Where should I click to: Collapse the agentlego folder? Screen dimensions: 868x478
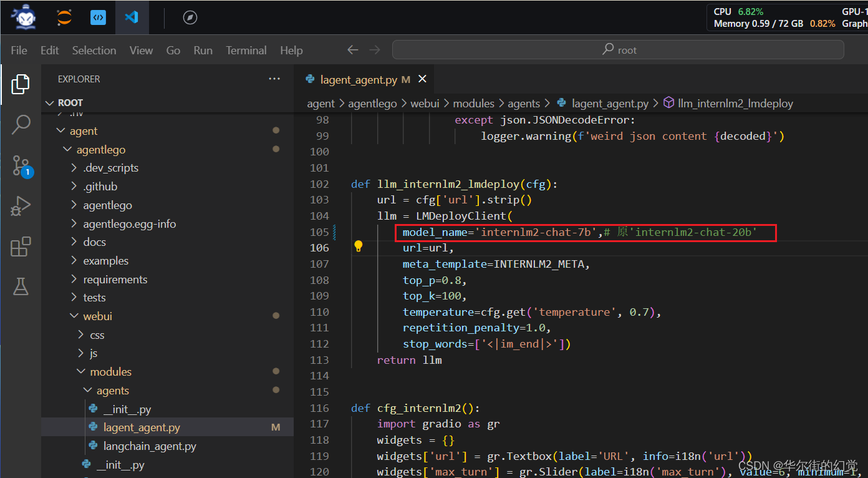67,150
